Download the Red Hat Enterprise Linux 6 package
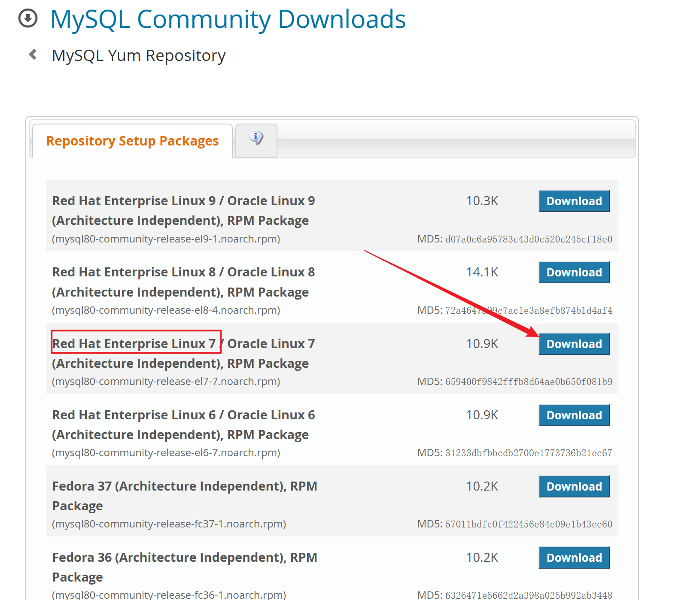 pyautogui.click(x=574, y=415)
